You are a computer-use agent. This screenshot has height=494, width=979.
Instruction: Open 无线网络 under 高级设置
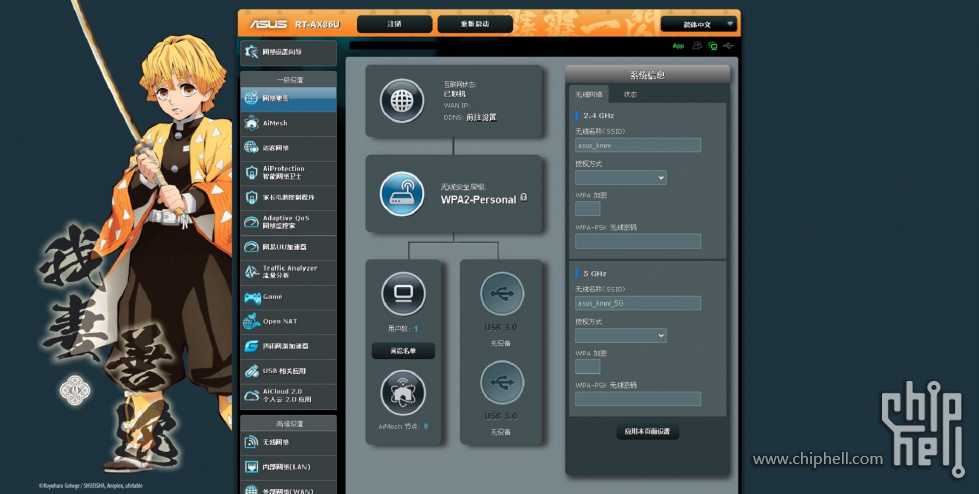click(288, 442)
